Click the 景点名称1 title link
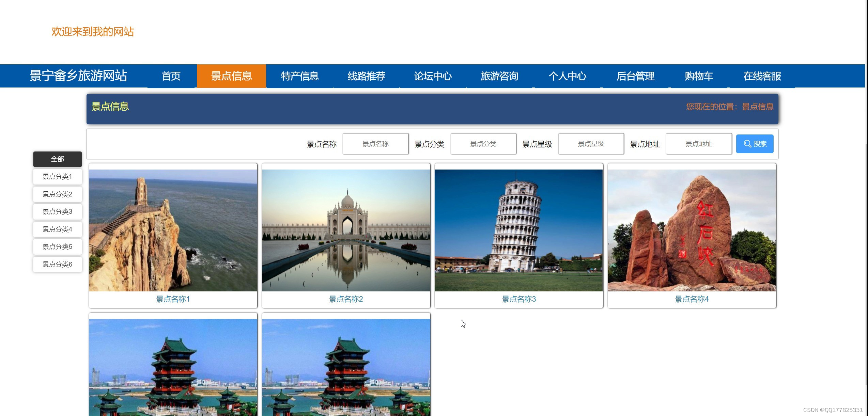This screenshot has width=868, height=416. click(x=173, y=299)
